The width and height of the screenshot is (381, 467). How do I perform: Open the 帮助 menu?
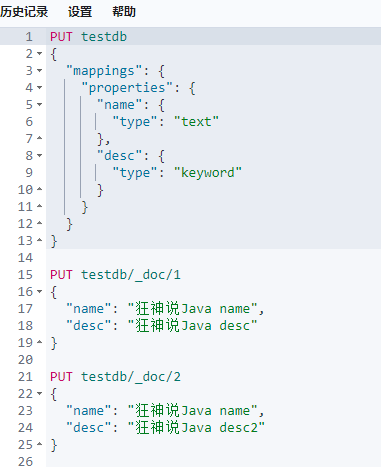(124, 12)
